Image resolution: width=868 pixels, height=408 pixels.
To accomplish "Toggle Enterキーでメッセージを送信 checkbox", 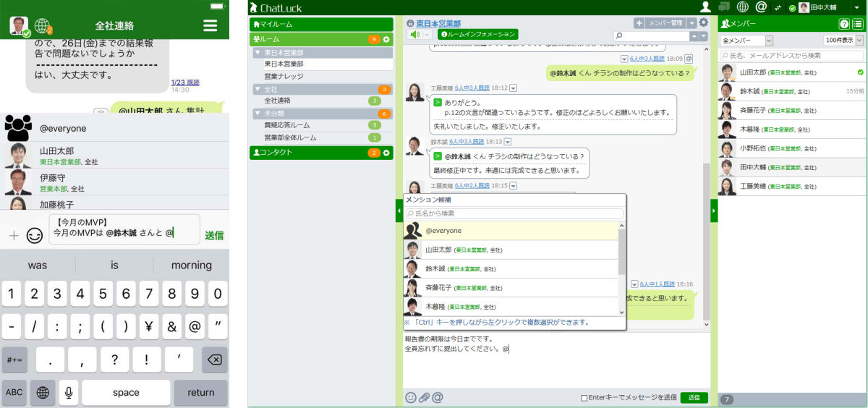I will (x=584, y=398).
